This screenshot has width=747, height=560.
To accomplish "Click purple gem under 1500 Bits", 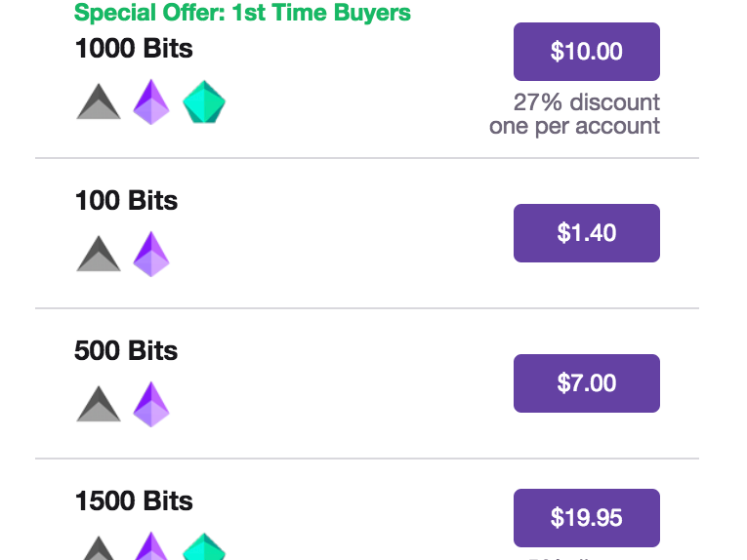I will click(x=151, y=545).
